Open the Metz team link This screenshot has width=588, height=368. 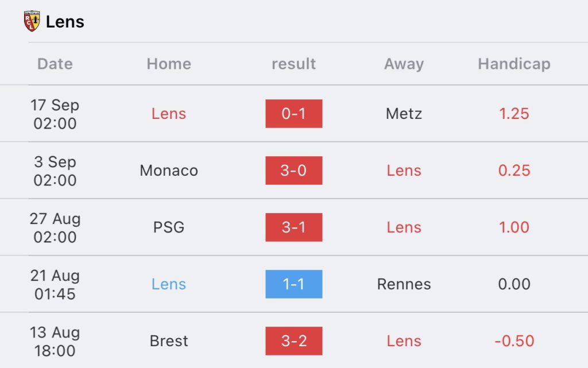404,114
